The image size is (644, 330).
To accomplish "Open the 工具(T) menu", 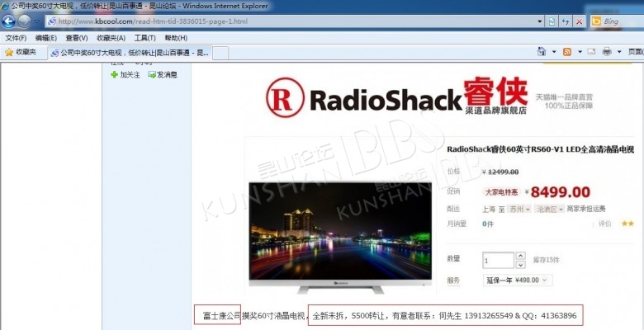I will tap(144, 38).
